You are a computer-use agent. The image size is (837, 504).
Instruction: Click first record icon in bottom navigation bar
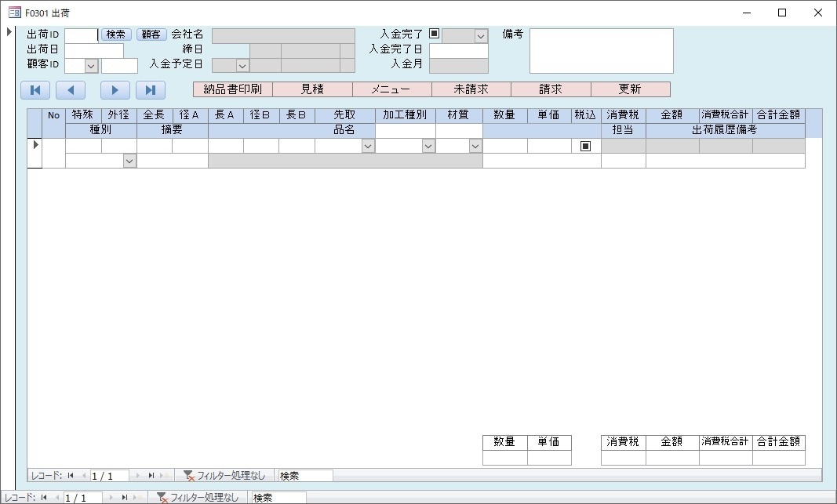pyautogui.click(x=44, y=498)
